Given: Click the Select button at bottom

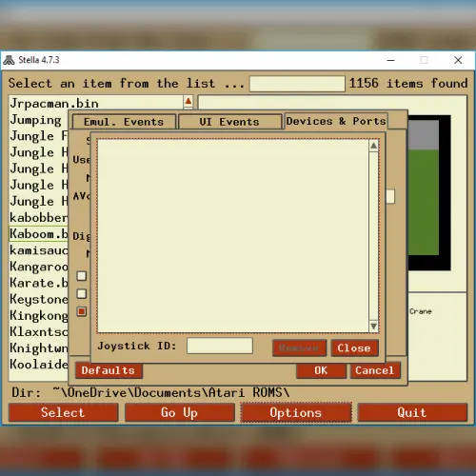Looking at the screenshot, I should click(63, 412).
